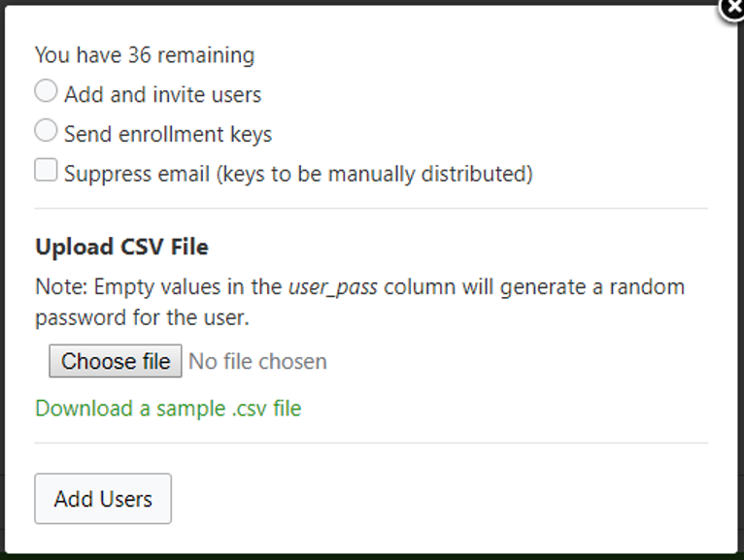This screenshot has width=744, height=560.
Task: Select the Send enrollment keys radio button
Action: (x=46, y=130)
